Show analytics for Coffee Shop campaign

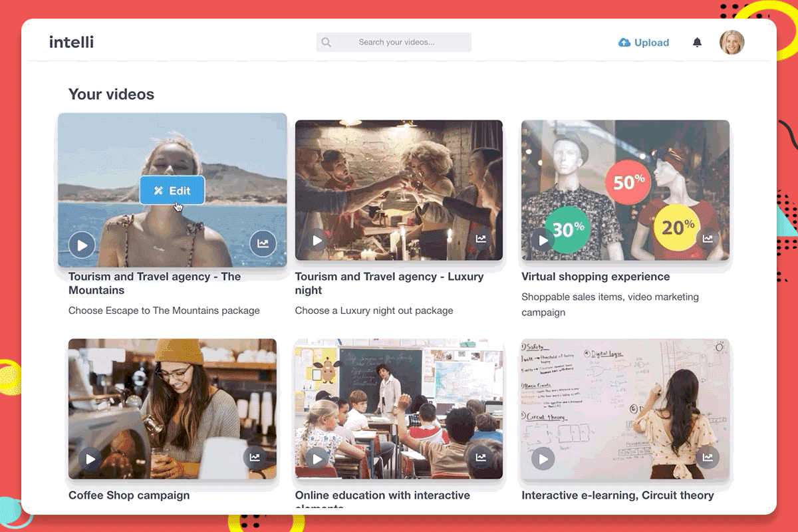[255, 458]
